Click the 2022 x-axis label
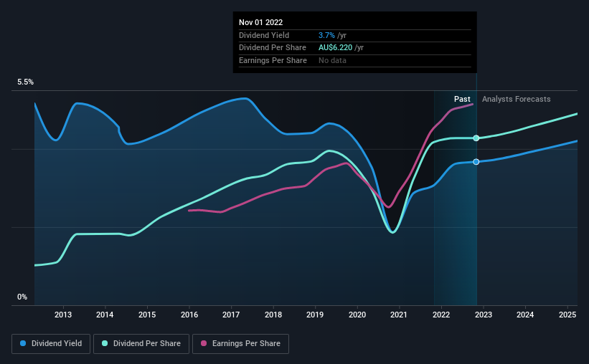589x364 pixels. point(441,315)
